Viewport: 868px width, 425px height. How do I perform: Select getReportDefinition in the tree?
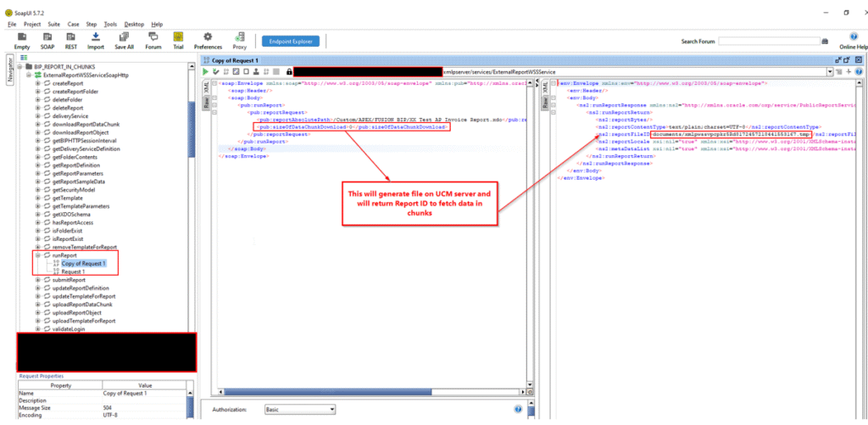pos(75,165)
